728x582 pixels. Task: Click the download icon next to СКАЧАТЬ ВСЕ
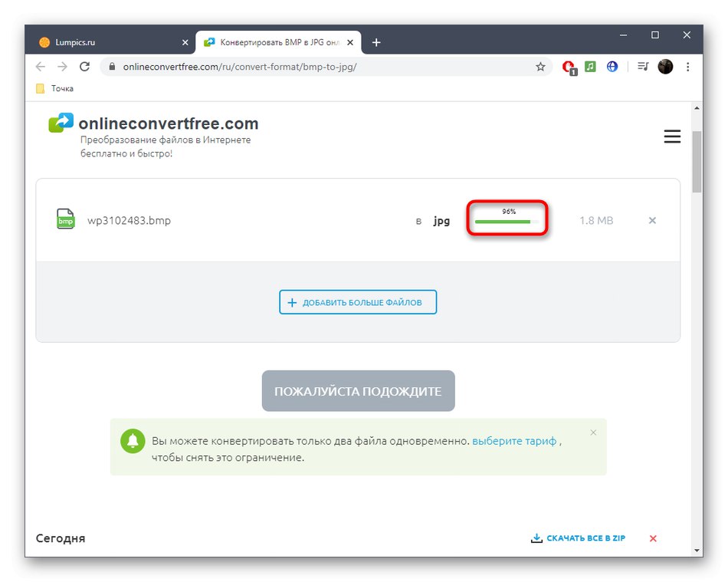(x=536, y=538)
